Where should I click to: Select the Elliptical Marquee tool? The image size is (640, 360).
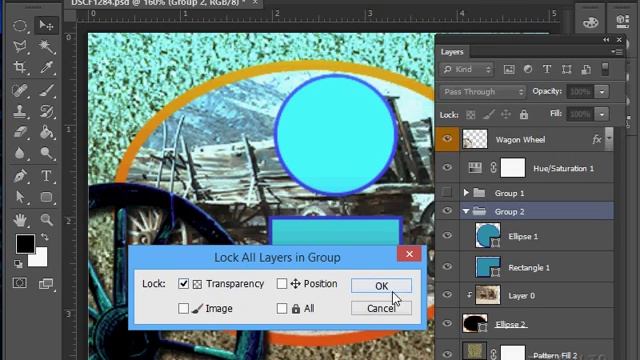20,26
